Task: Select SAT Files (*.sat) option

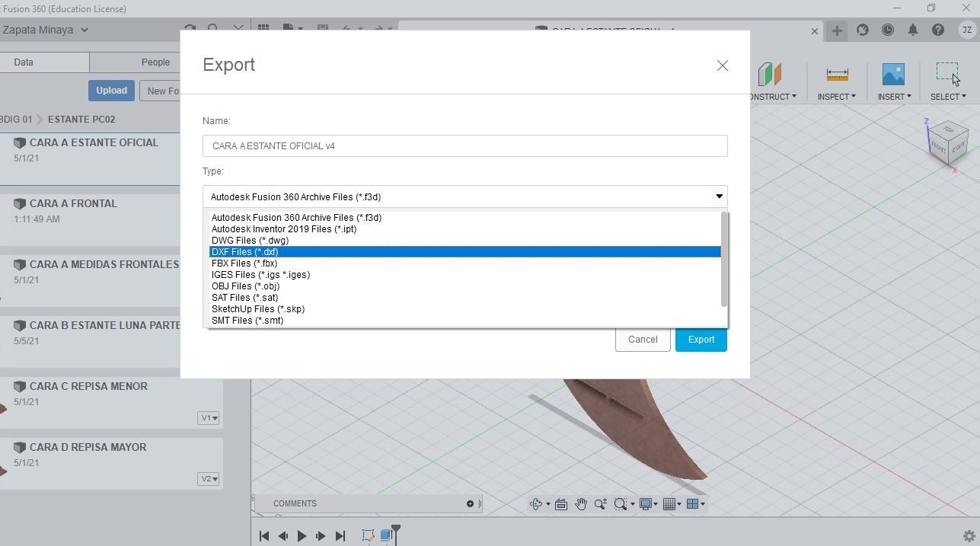Action: 464,298
